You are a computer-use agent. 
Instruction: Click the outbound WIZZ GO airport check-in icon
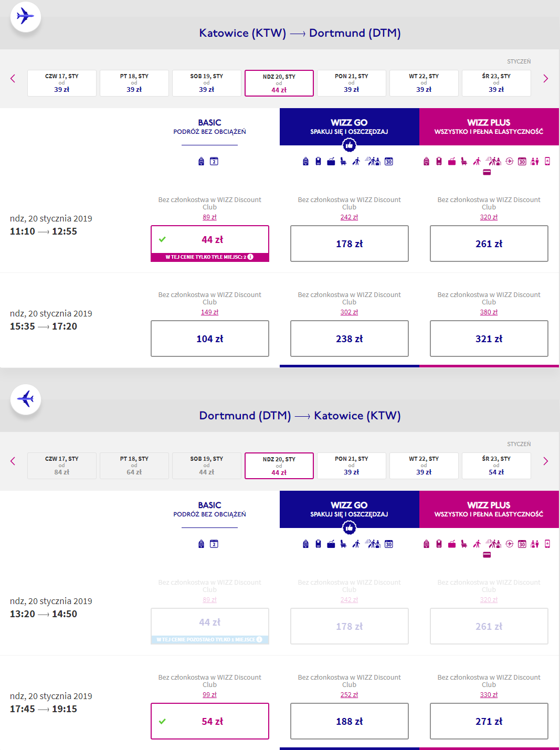click(373, 161)
